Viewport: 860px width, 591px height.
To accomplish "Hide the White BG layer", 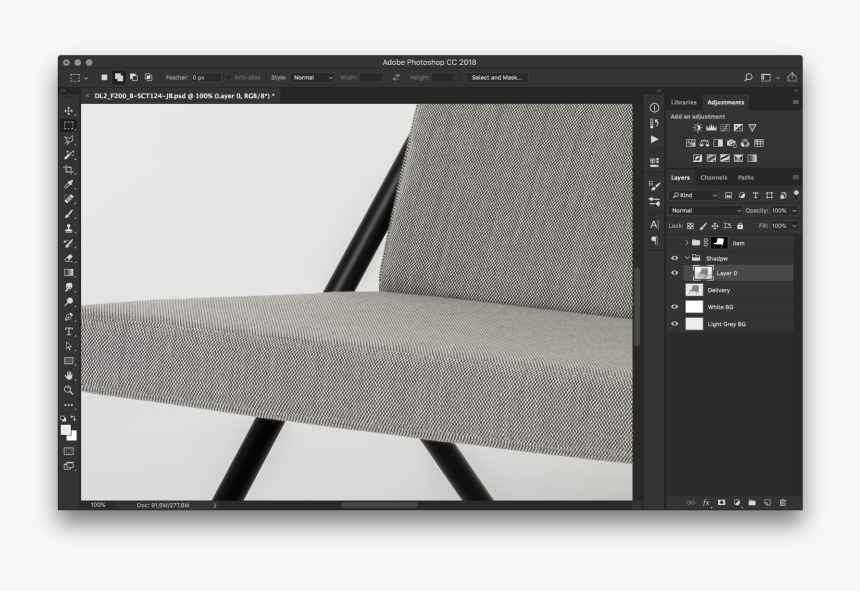I will pyautogui.click(x=674, y=307).
